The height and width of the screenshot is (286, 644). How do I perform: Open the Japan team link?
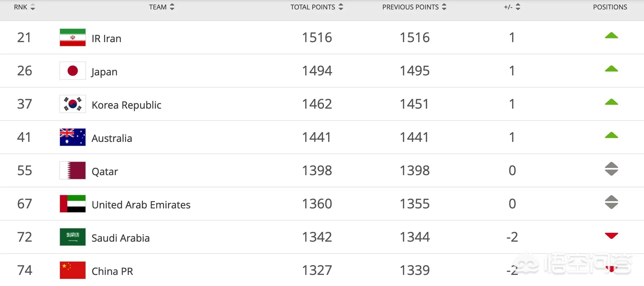(x=104, y=72)
